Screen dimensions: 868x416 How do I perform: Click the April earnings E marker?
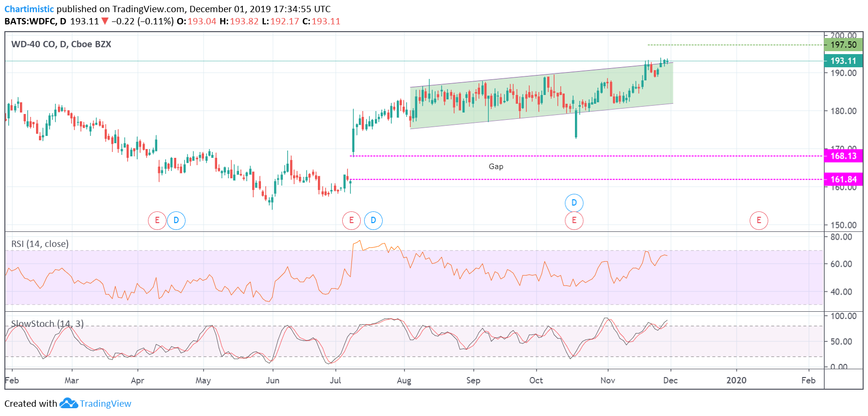(x=157, y=220)
